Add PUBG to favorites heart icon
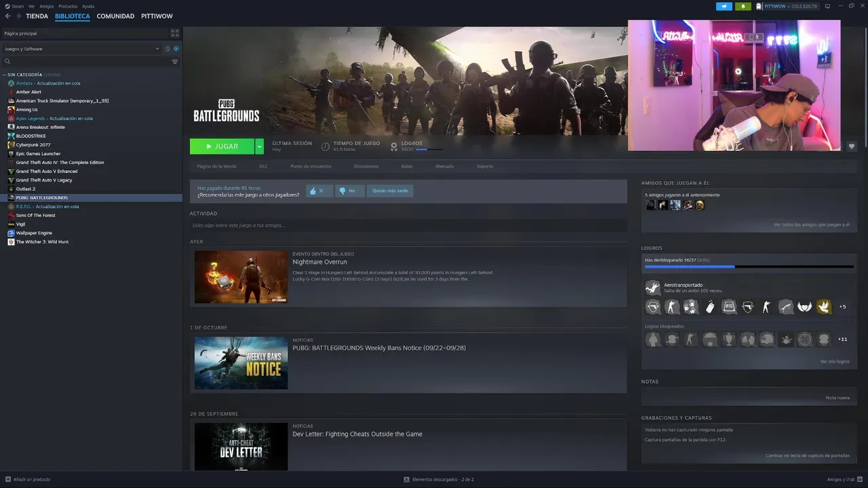868x488 pixels. tap(852, 146)
